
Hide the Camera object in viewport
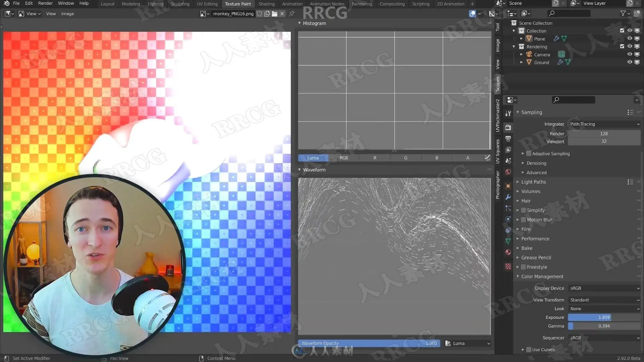pyautogui.click(x=630, y=54)
